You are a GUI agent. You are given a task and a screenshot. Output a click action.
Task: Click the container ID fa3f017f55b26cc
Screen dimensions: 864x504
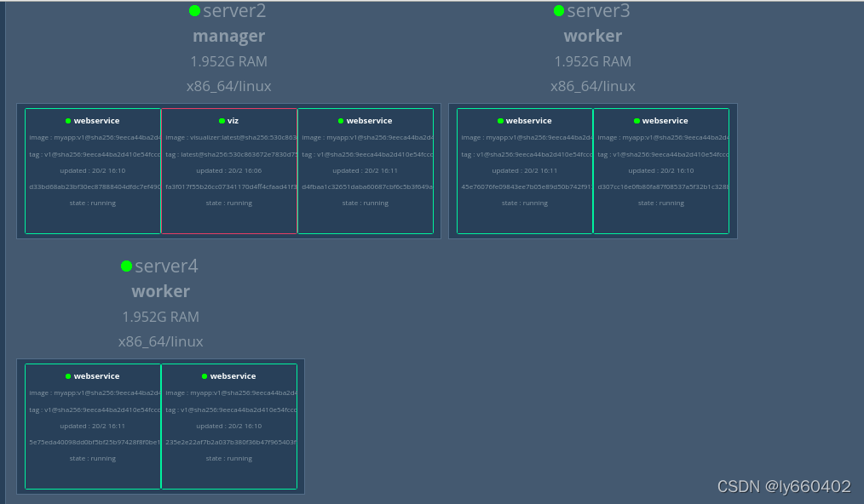click(x=231, y=186)
